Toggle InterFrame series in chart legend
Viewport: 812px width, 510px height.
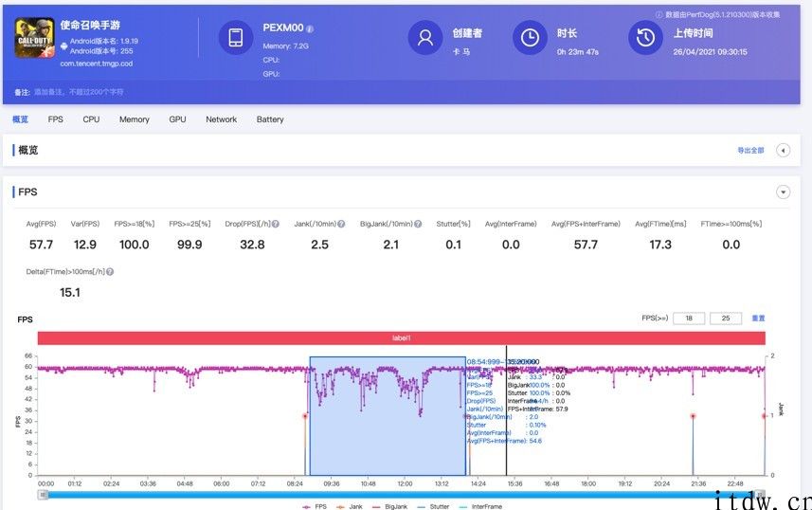[x=480, y=506]
